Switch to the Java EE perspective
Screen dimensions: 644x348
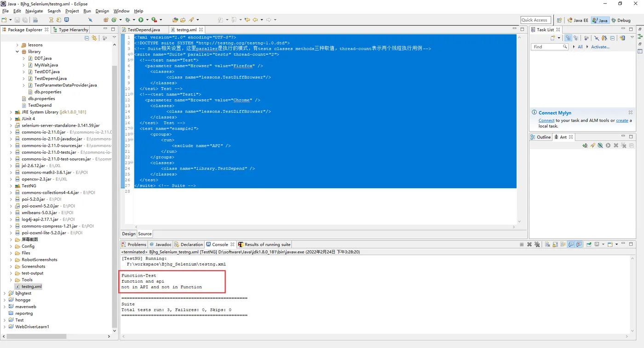pos(578,20)
